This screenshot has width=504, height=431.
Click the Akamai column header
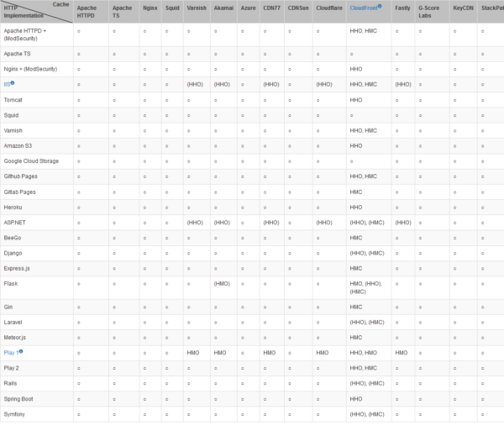(x=222, y=8)
